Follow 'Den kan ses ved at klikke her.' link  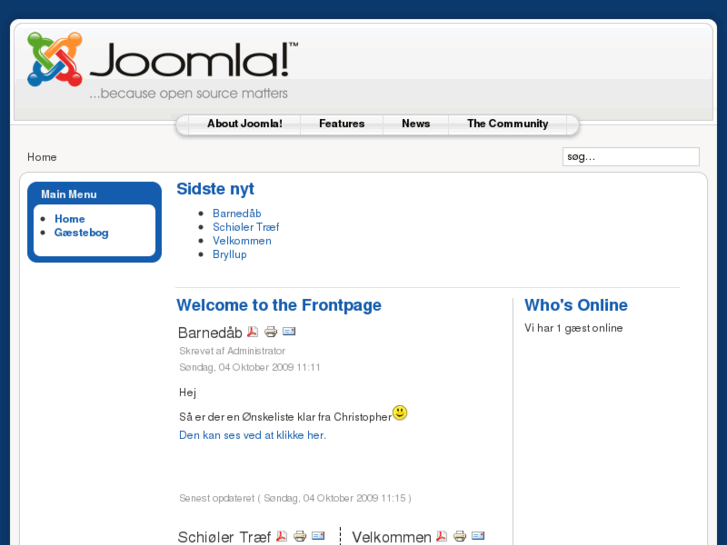[x=252, y=435]
